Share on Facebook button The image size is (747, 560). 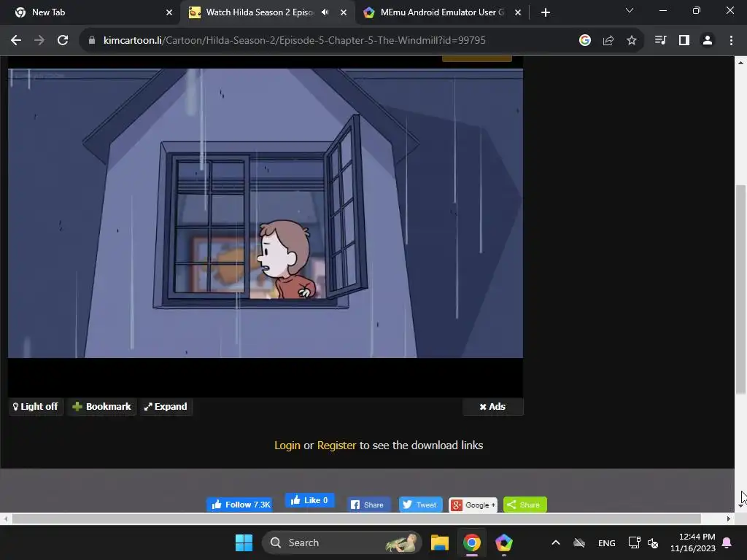[x=368, y=505]
